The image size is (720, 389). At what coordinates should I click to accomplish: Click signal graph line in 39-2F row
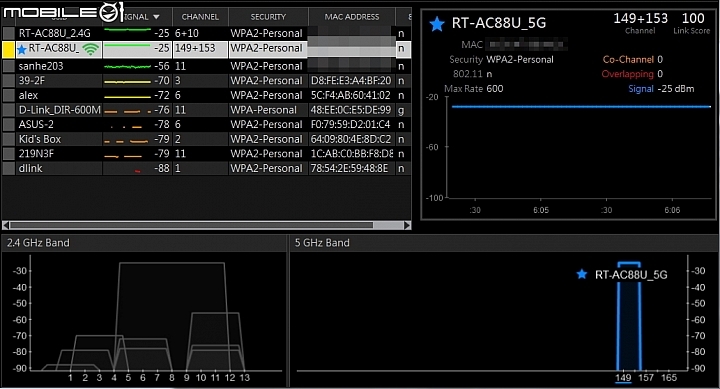pyautogui.click(x=127, y=82)
